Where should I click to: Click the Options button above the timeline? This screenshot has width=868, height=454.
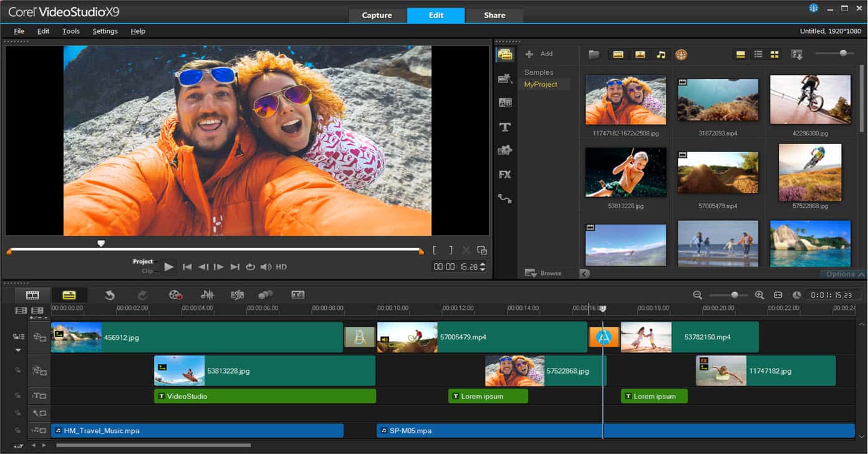(841, 273)
